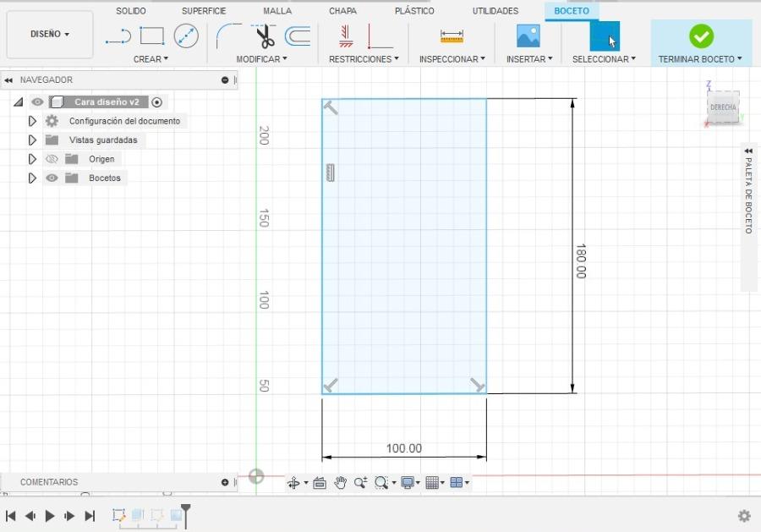Click first sketch feature in timeline

point(118,515)
